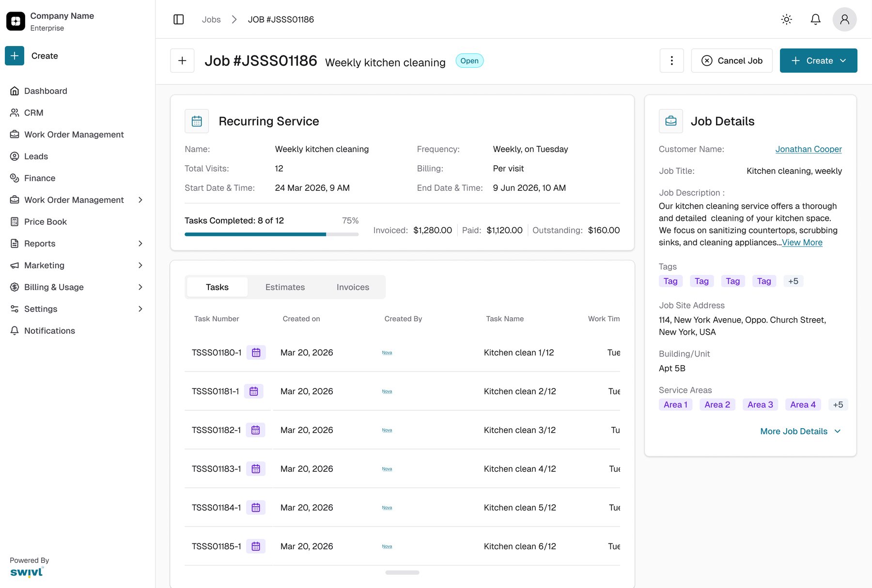This screenshot has width=872, height=588.
Task: Open calendar icon for task TSSS01183-1
Action: [x=256, y=469]
